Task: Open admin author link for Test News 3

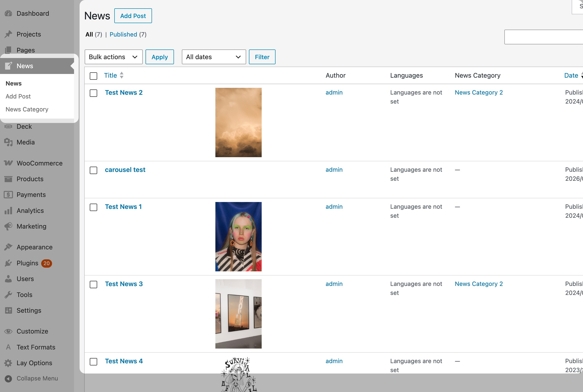Action: click(x=334, y=284)
